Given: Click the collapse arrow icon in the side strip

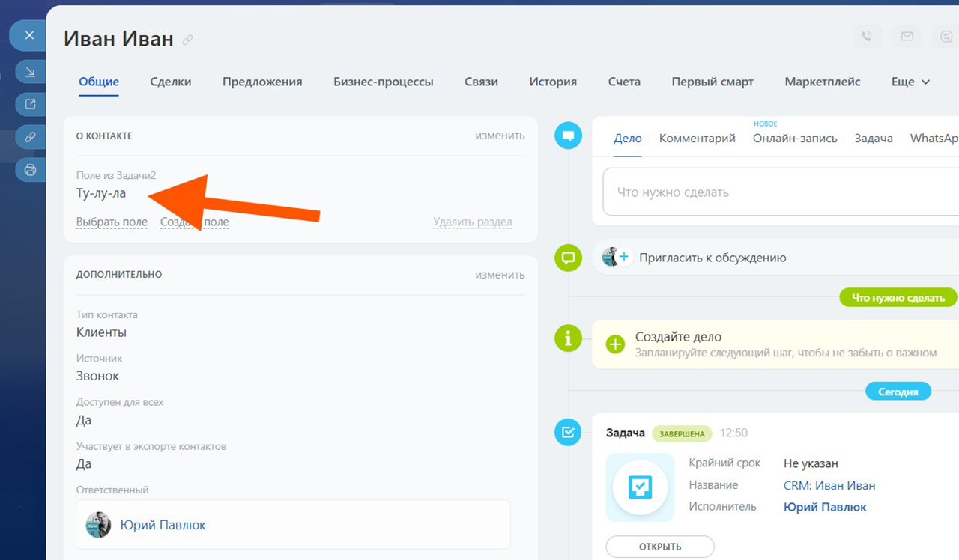Looking at the screenshot, I should (30, 72).
